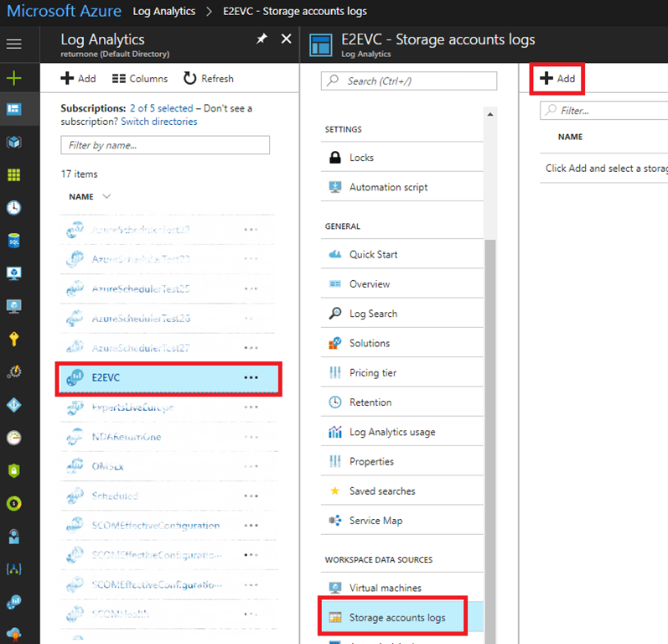The image size is (668, 644).
Task: Refresh the Log Analytics workspace list
Action: [x=209, y=79]
